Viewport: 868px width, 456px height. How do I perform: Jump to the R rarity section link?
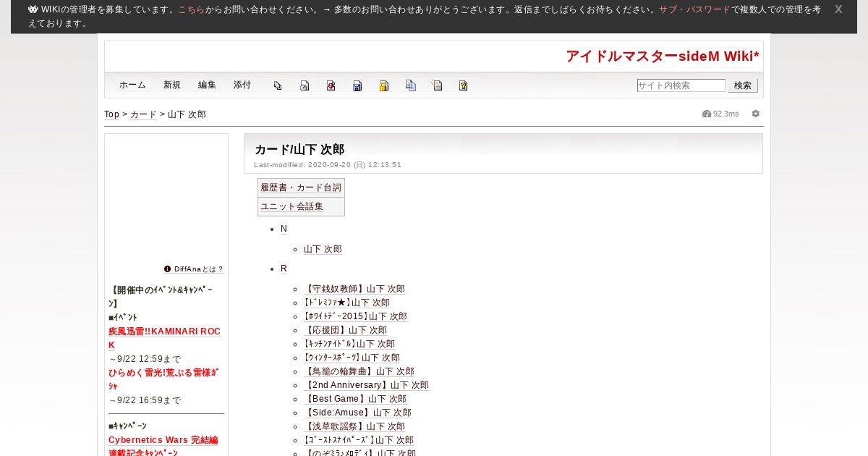click(x=284, y=269)
